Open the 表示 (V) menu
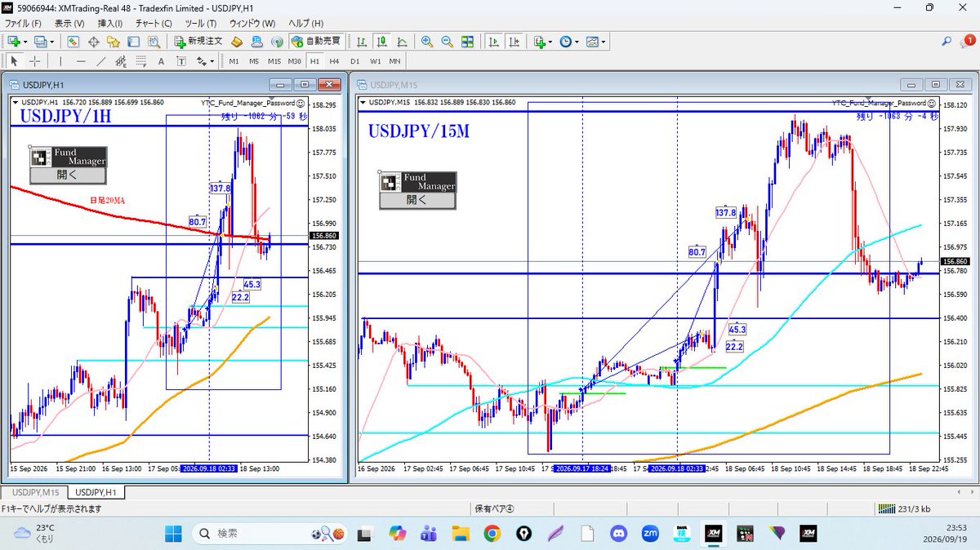Viewport: 980px width, 550px height. [x=69, y=23]
